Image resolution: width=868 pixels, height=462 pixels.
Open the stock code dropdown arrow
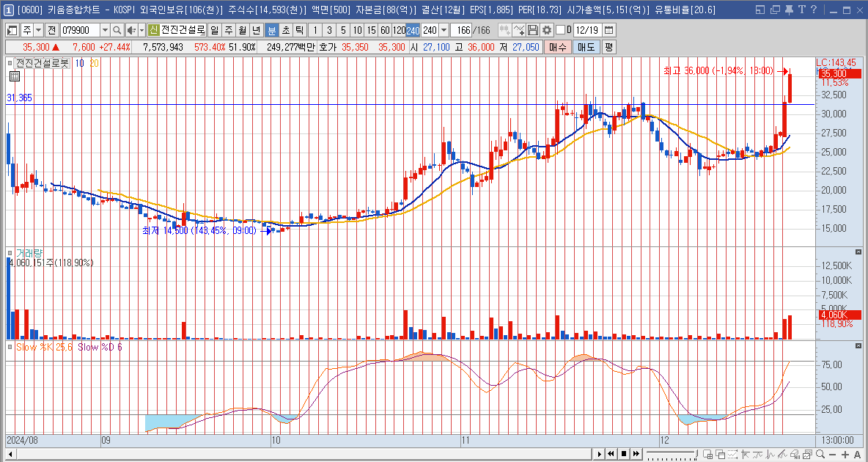[x=105, y=31]
